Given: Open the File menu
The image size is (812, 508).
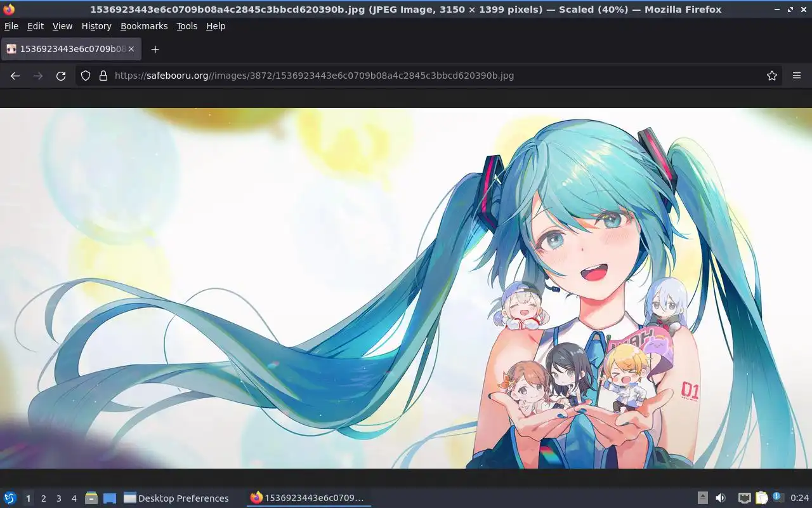Looking at the screenshot, I should (x=11, y=26).
